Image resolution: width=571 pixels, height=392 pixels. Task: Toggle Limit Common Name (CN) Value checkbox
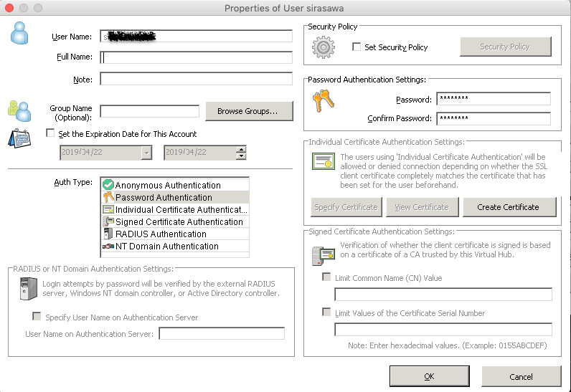(x=327, y=277)
